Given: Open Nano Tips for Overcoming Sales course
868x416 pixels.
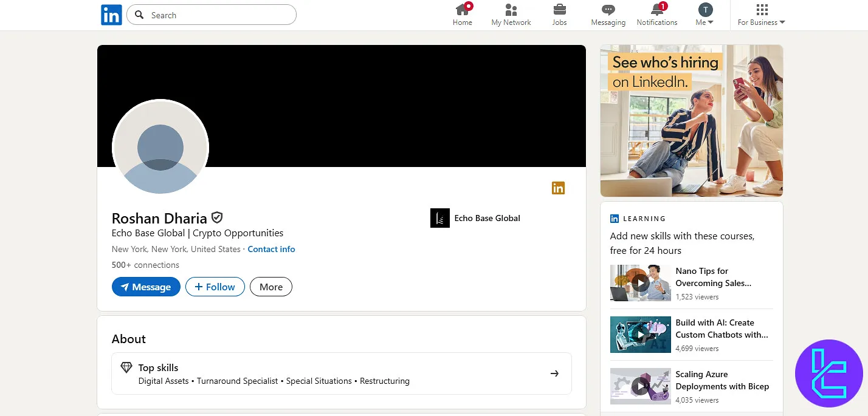Looking at the screenshot, I should 714,277.
